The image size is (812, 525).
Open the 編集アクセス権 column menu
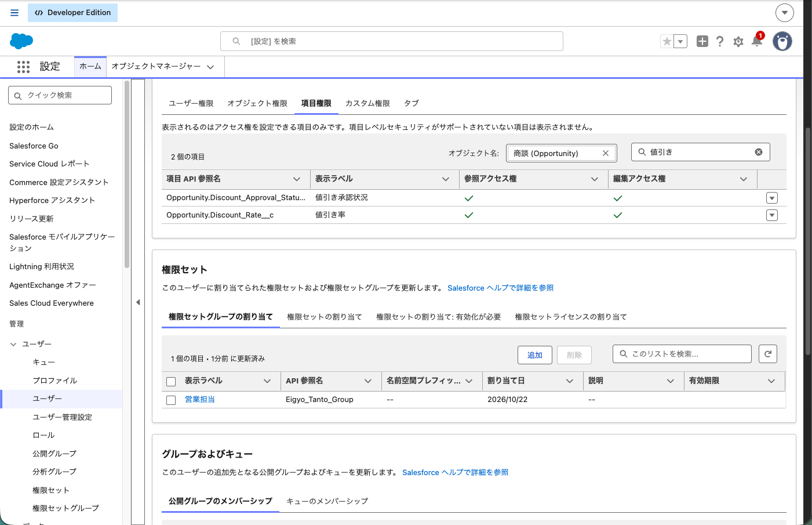click(x=744, y=179)
